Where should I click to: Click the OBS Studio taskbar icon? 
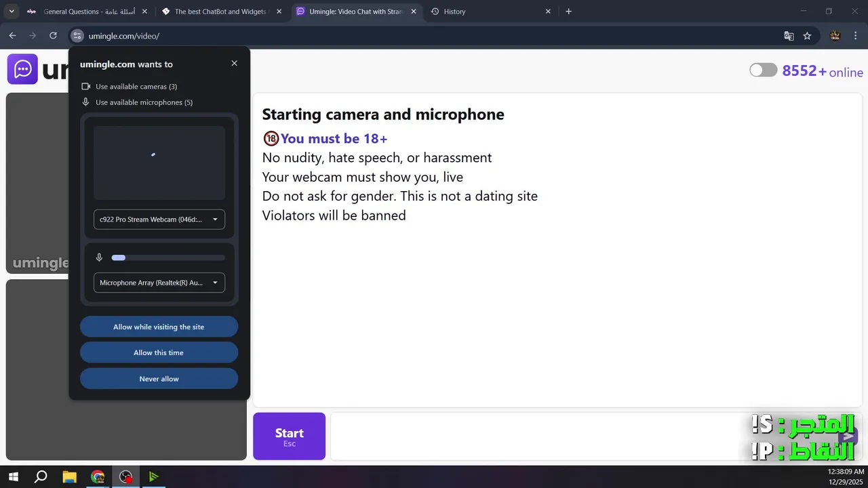point(125,476)
